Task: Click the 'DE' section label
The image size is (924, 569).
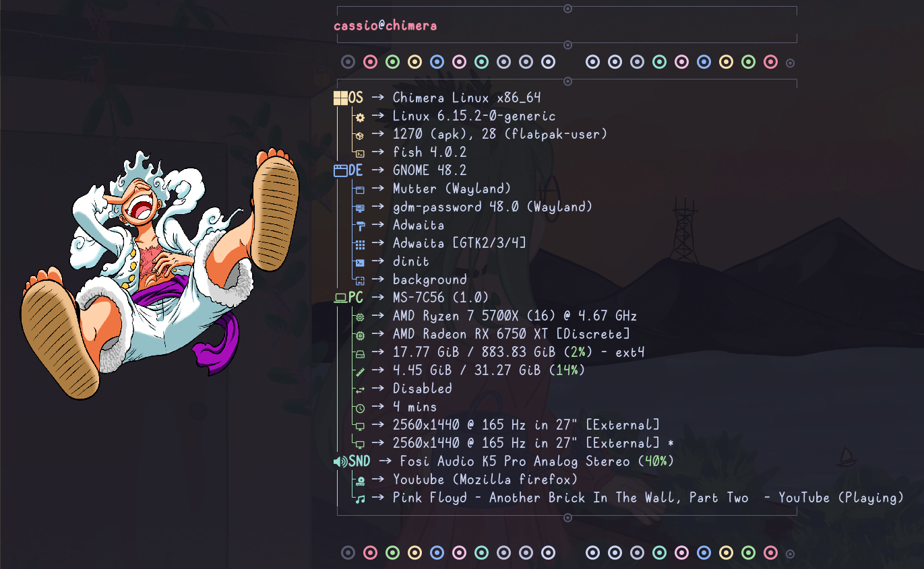Action: point(356,171)
